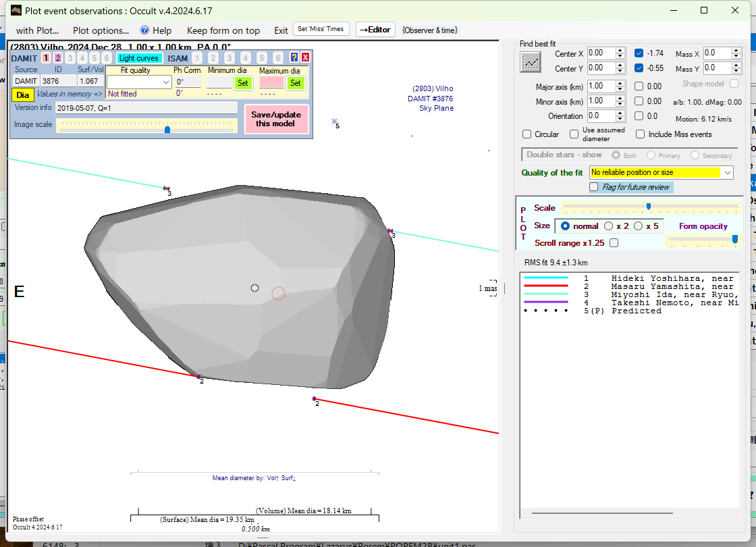
Task: Click Set next to Minimum dia
Action: tap(243, 82)
